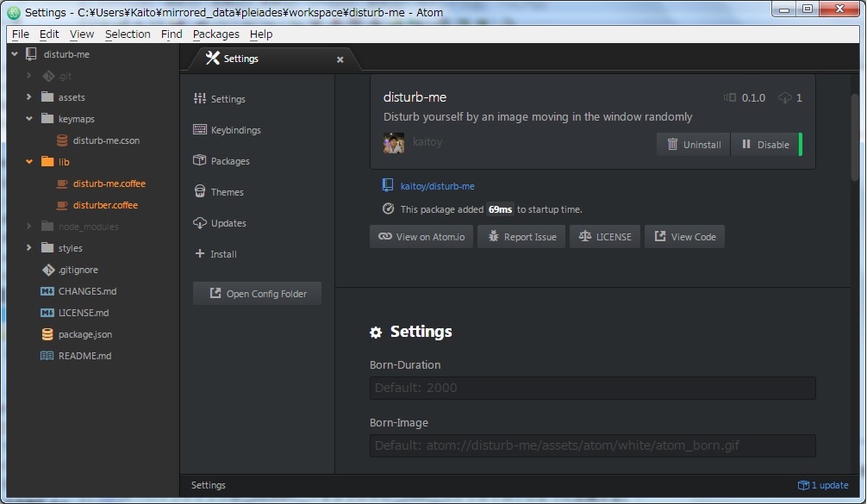This screenshot has height=504, width=867.
Task: Collapse the keymaps folder
Action: pos(28,119)
